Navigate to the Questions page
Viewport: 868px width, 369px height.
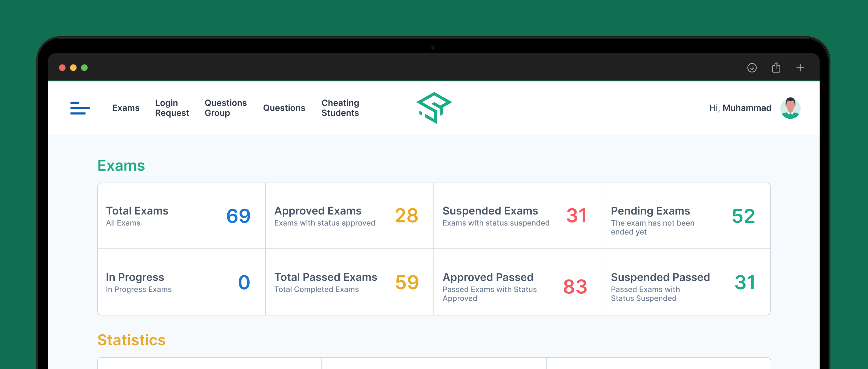[284, 108]
